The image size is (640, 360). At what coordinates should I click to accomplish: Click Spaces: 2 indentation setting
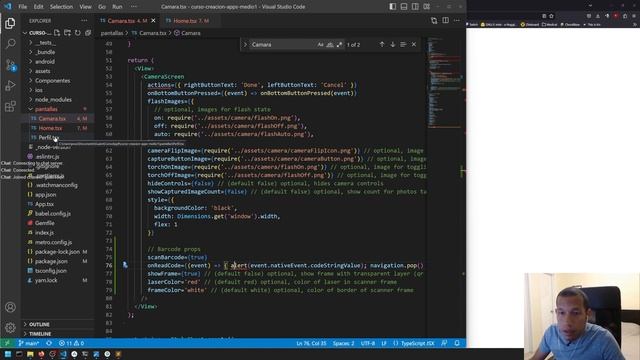pyautogui.click(x=343, y=343)
